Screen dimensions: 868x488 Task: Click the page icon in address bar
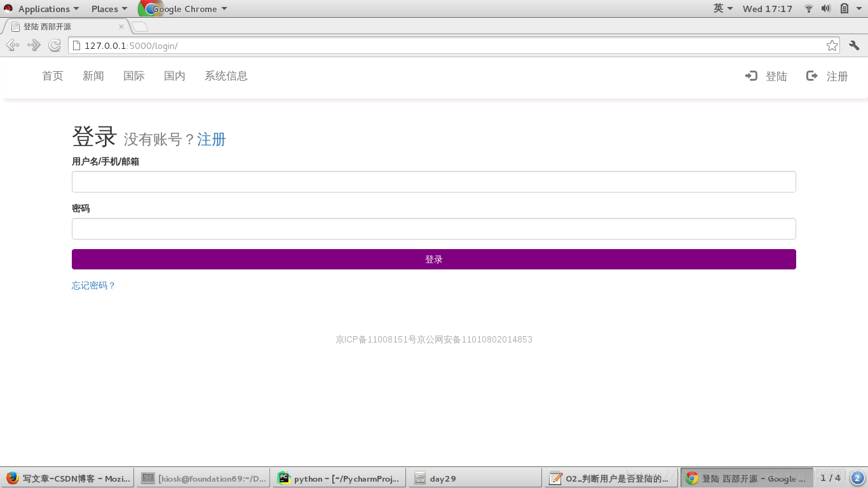click(x=77, y=45)
